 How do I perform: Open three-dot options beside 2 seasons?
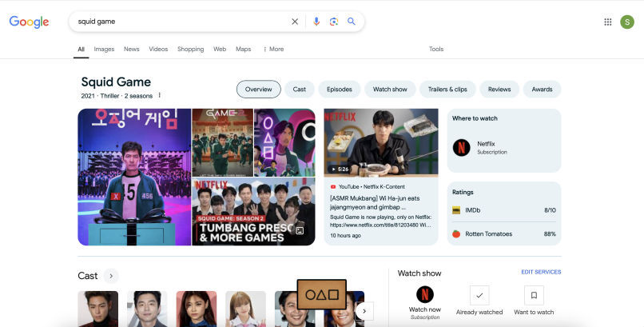pyautogui.click(x=160, y=95)
